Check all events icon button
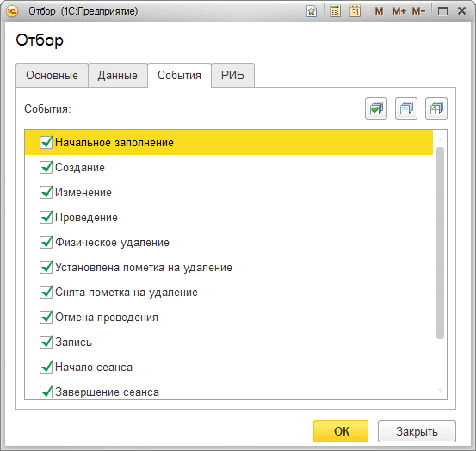The image size is (476, 451). coord(376,108)
